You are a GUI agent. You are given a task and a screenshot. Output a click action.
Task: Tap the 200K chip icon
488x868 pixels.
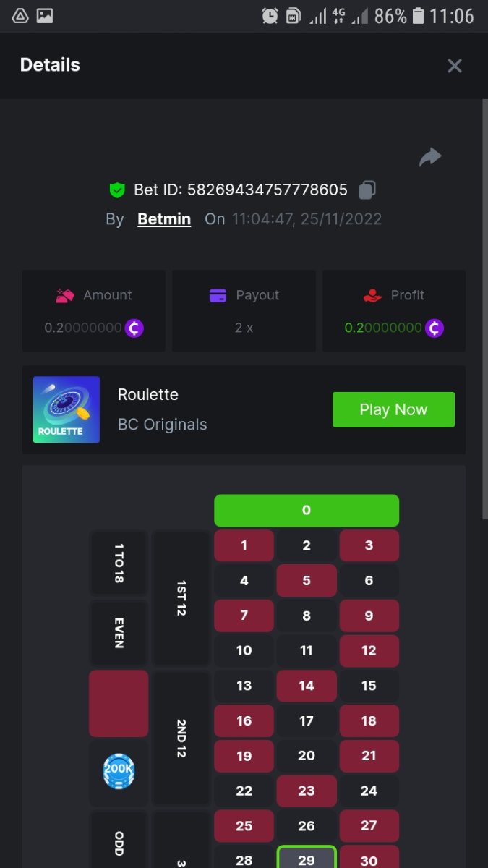coord(119,771)
